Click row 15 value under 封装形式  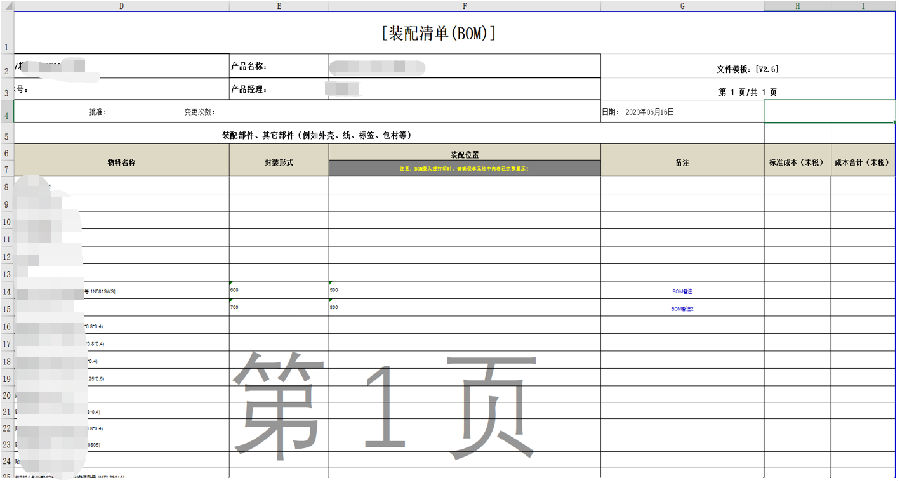coord(234,308)
